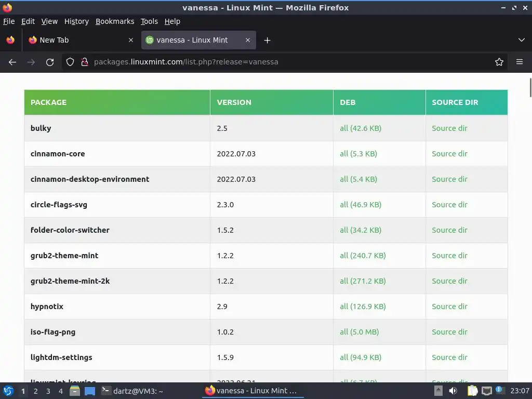Open a new tab with the plus button
532x399 pixels.
coord(268,41)
